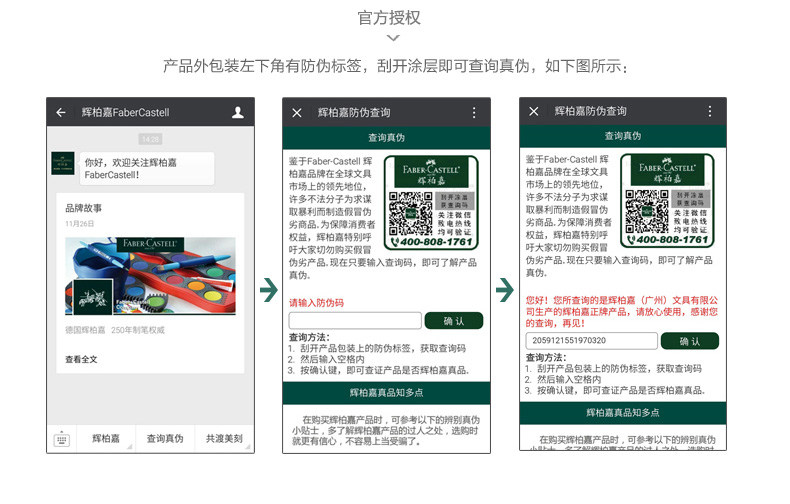Open the profile icon in FaberCastell chat header
The image size is (790, 504).
pyautogui.click(x=238, y=112)
